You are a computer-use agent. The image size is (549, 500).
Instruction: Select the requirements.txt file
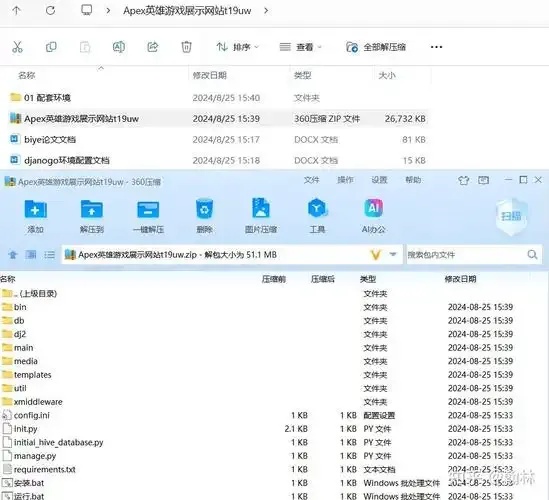[39, 470]
